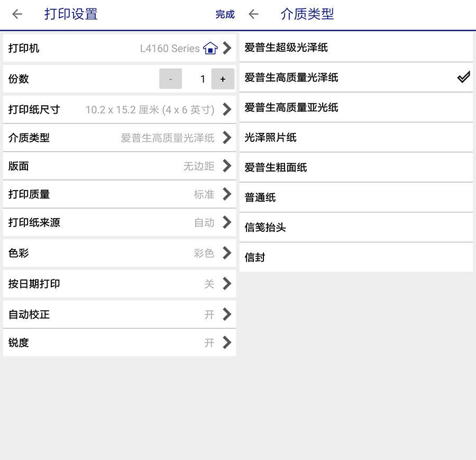The height and width of the screenshot is (460, 476).
Task: Click the copies count field showing 1
Action: [x=203, y=78]
